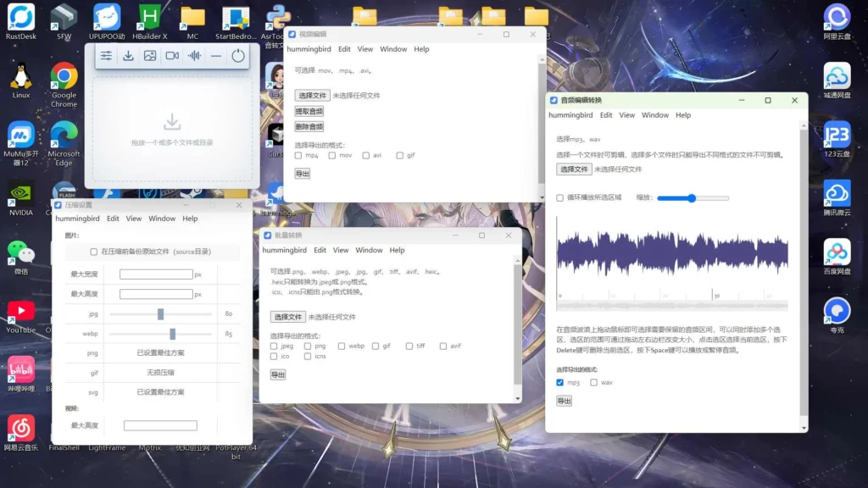Open Linux penguin desktop icon
This screenshot has height=488, width=868.
pos(21,80)
